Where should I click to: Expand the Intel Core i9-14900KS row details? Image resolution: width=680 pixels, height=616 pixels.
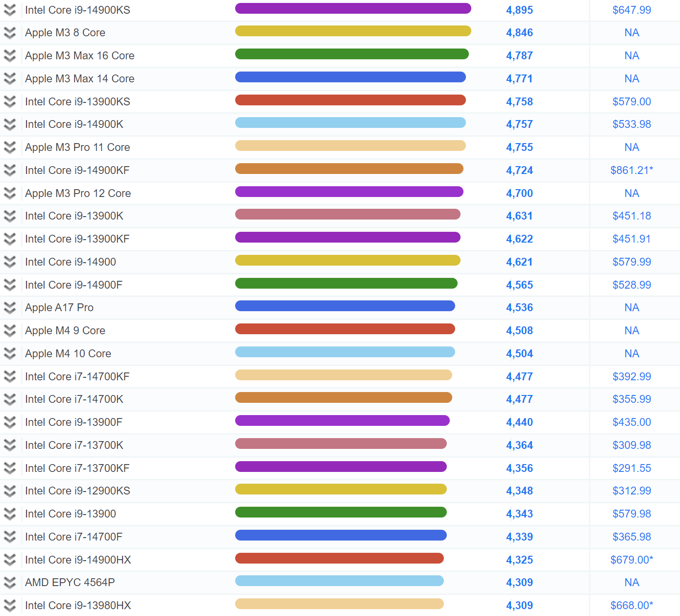point(10,10)
